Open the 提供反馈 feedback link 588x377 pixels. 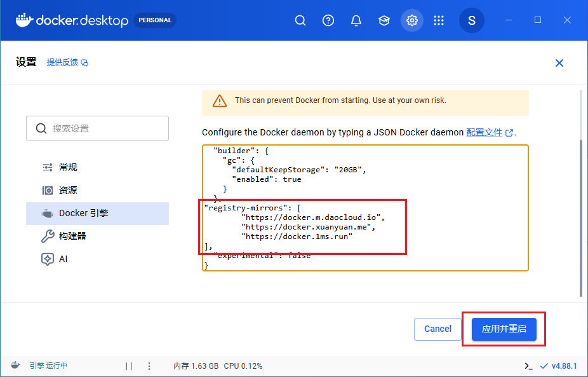click(62, 62)
